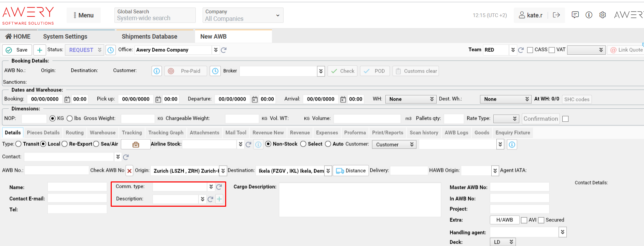Click the red X next to Check AWB No
The width and height of the screenshot is (644, 246).
pyautogui.click(x=129, y=171)
